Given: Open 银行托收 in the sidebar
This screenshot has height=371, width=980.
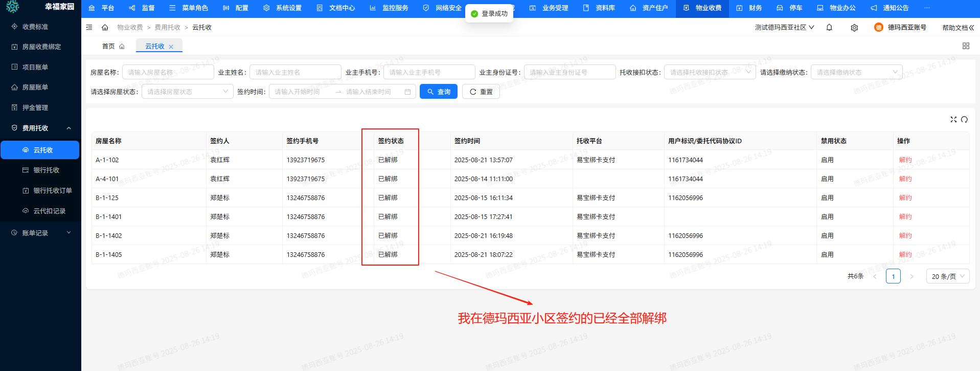Looking at the screenshot, I should pyautogui.click(x=46, y=170).
